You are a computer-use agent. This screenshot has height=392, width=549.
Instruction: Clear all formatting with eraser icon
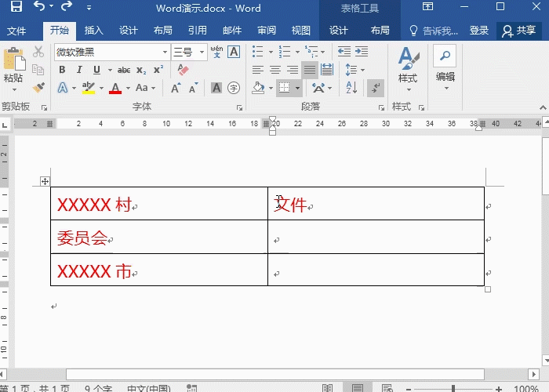click(183, 70)
